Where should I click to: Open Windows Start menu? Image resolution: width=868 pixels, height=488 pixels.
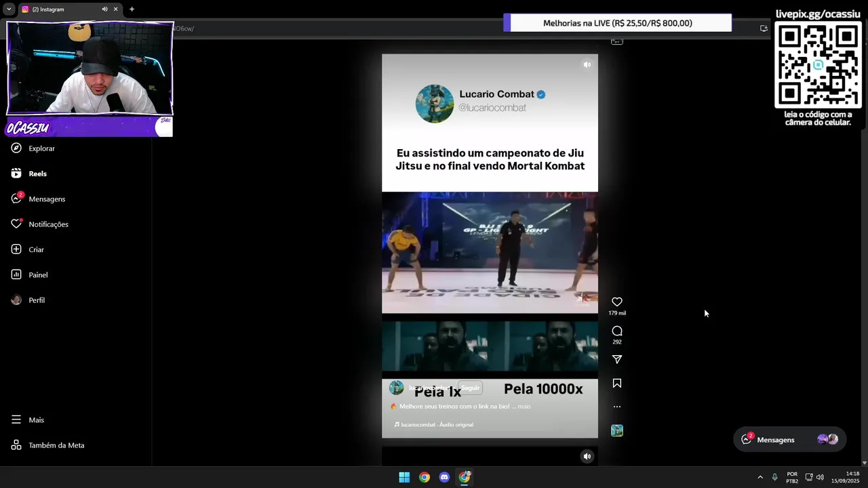pos(404,477)
